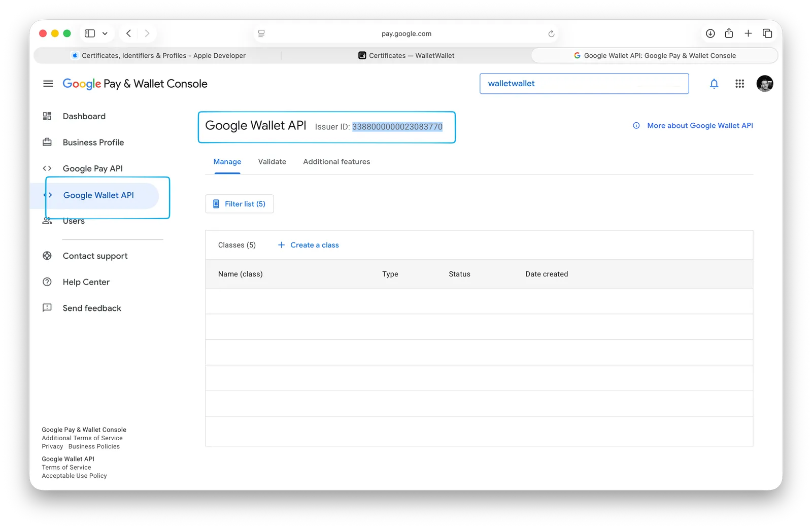Open the Acceptable Use Policy link
Viewport: 812px width, 529px height.
pyautogui.click(x=74, y=476)
